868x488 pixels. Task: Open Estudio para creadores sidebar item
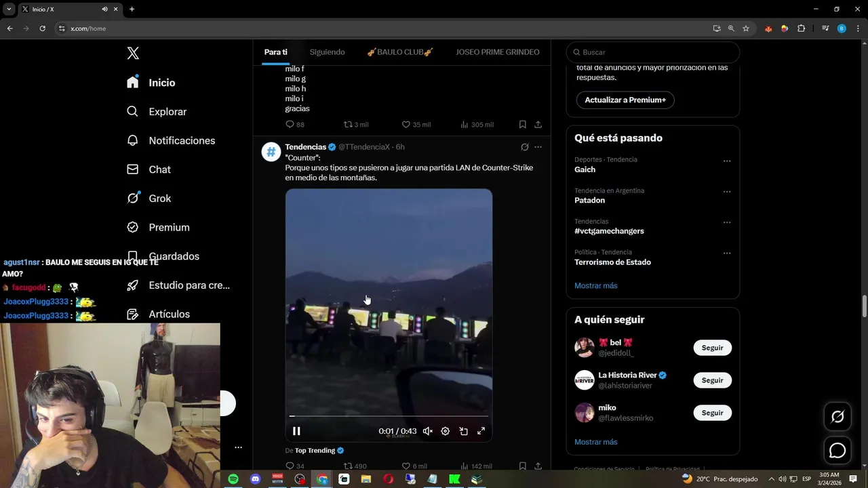click(x=178, y=285)
